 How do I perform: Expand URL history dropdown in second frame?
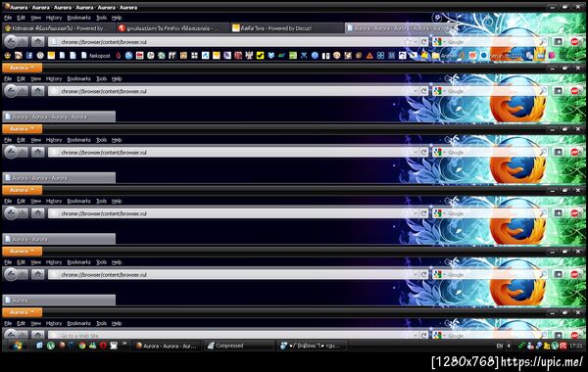coord(416,91)
